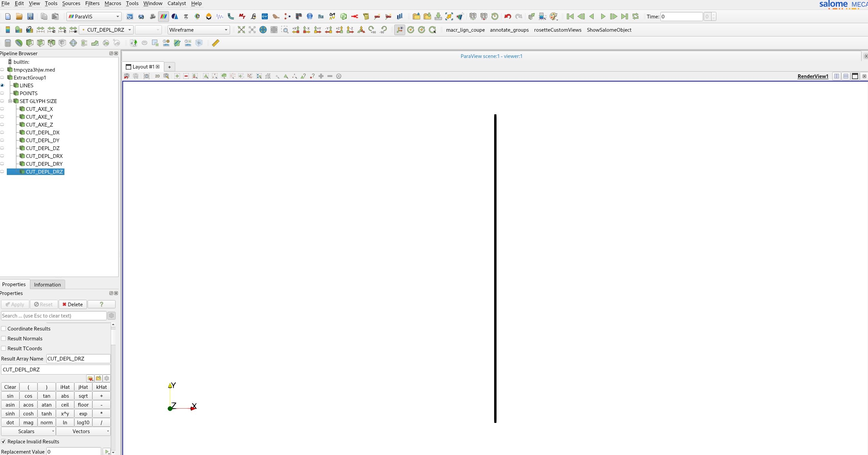Click Capture Screenshot camera icon in view toolbar
The height and width of the screenshot is (455, 868).
pyautogui.click(x=147, y=76)
